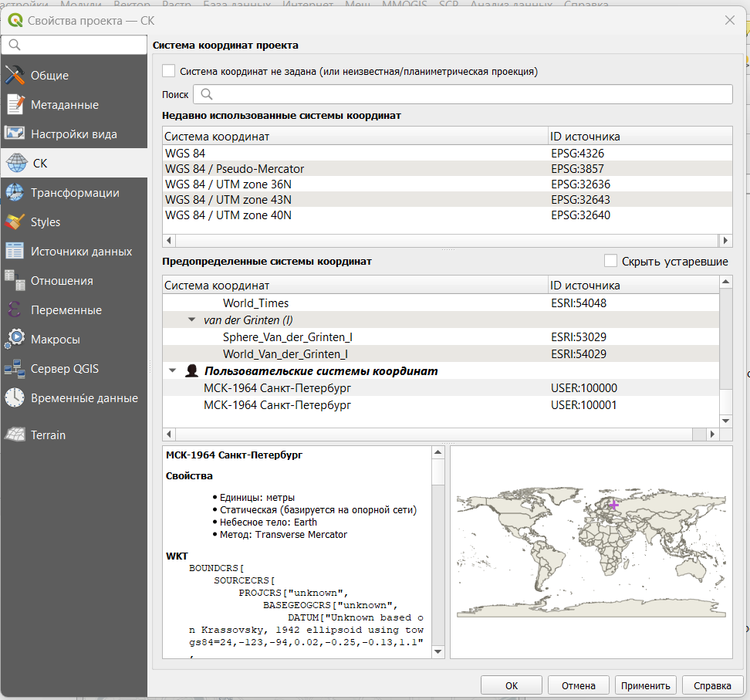Select 'WGS 84 / UTM zone 40N' row

pos(448,215)
